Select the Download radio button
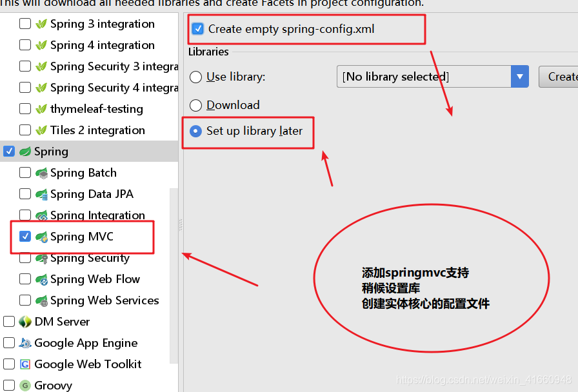The height and width of the screenshot is (392, 578). (x=195, y=105)
